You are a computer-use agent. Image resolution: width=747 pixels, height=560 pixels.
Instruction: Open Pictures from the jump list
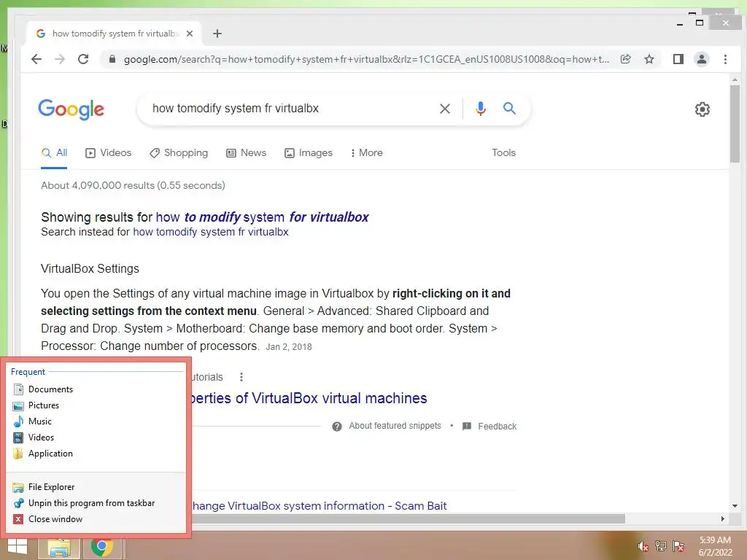tap(96, 405)
